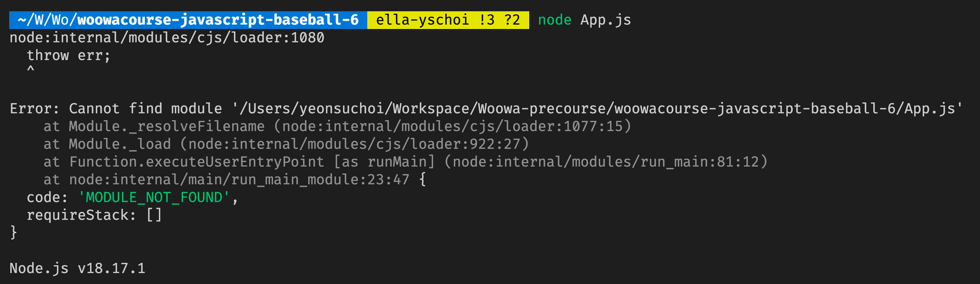Screen dimensions: 980x284
Task: Click the Error: Cannot find module text
Action: (x=116, y=108)
